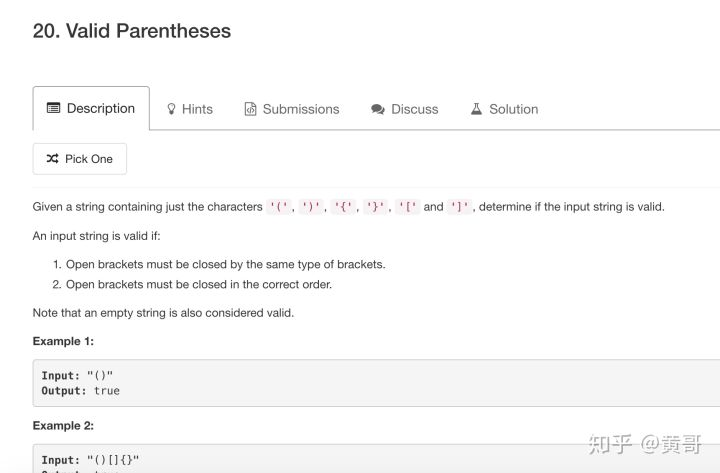Viewport: 720px width, 473px height.
Task: Switch to the Hints tab label
Action: point(197,109)
